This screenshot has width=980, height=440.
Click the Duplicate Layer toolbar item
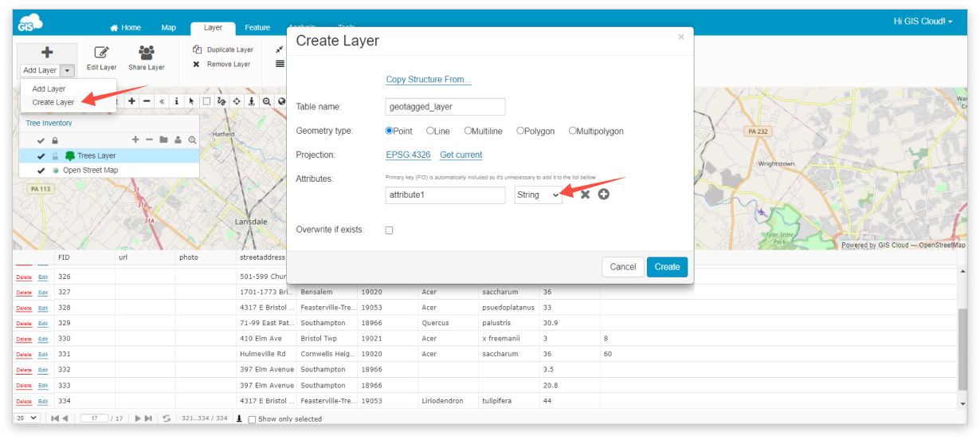tap(223, 49)
